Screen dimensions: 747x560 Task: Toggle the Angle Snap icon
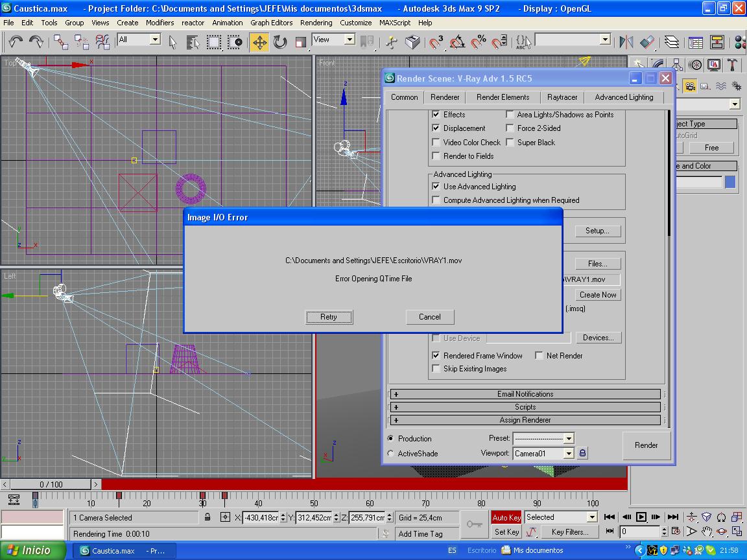pos(457,42)
